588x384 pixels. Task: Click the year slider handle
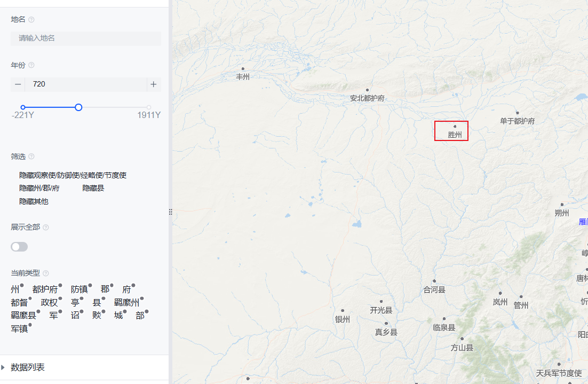click(x=78, y=107)
